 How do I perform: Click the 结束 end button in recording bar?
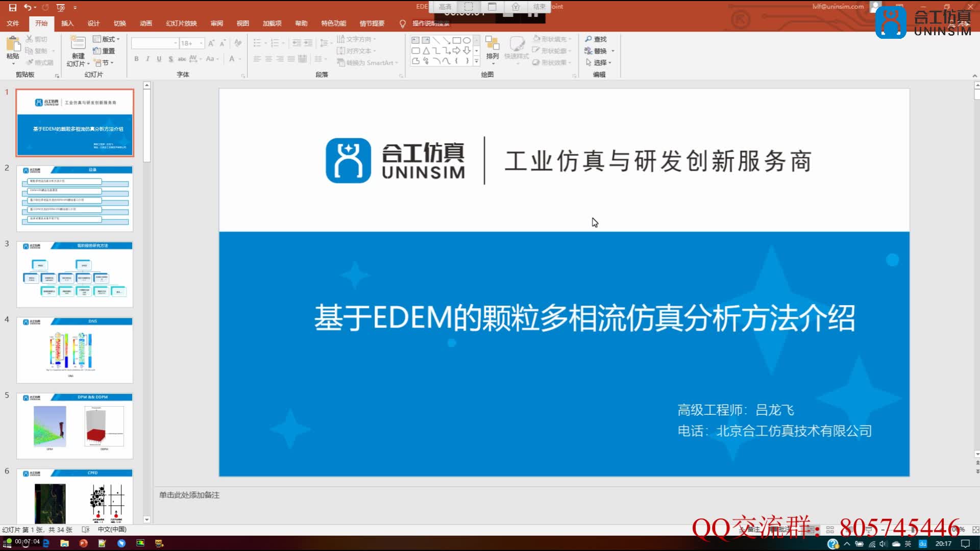click(539, 7)
